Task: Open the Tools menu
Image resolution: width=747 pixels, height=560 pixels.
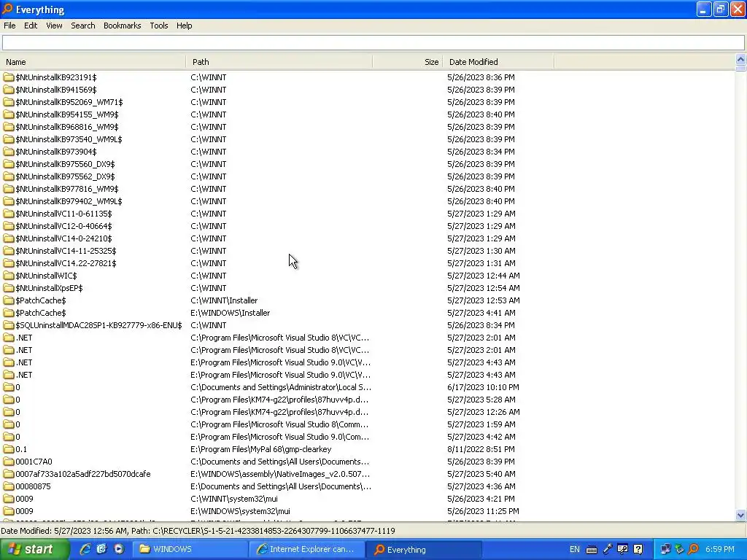Action: coord(158,26)
